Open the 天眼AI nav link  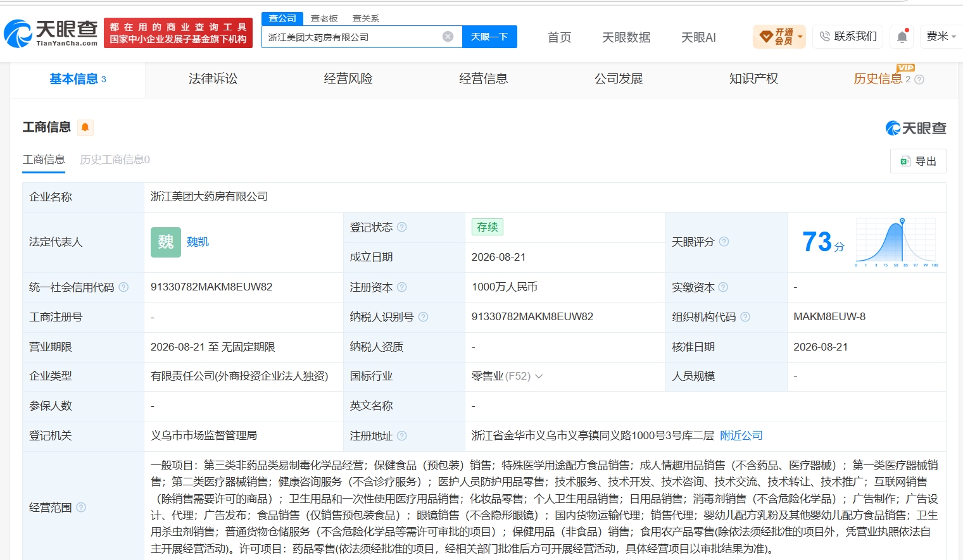pyautogui.click(x=698, y=37)
